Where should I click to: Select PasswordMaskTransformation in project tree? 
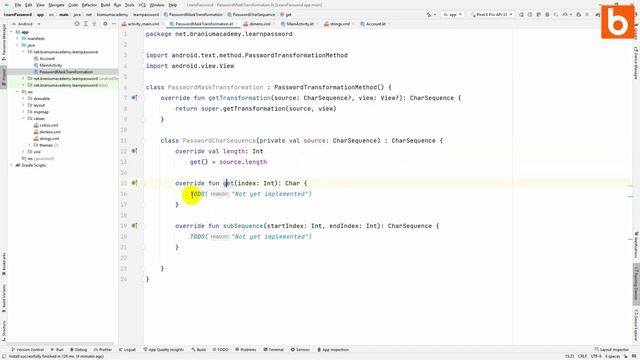(x=66, y=72)
